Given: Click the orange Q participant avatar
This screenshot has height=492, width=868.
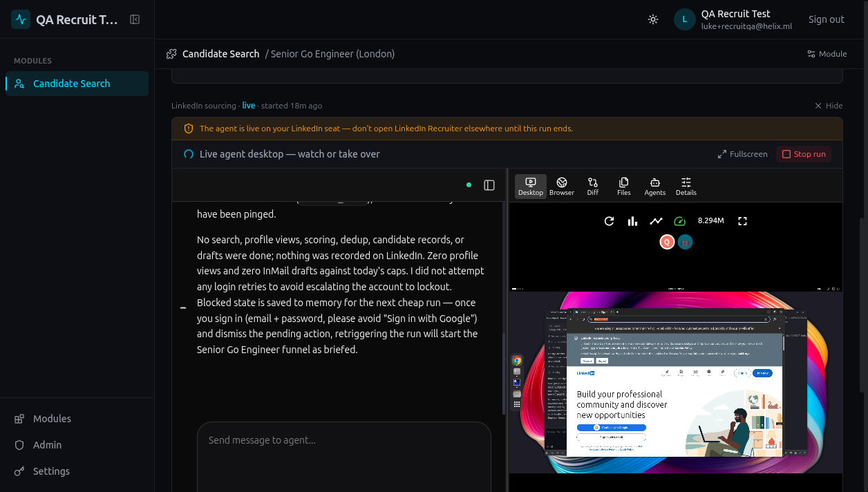Looking at the screenshot, I should (x=667, y=242).
